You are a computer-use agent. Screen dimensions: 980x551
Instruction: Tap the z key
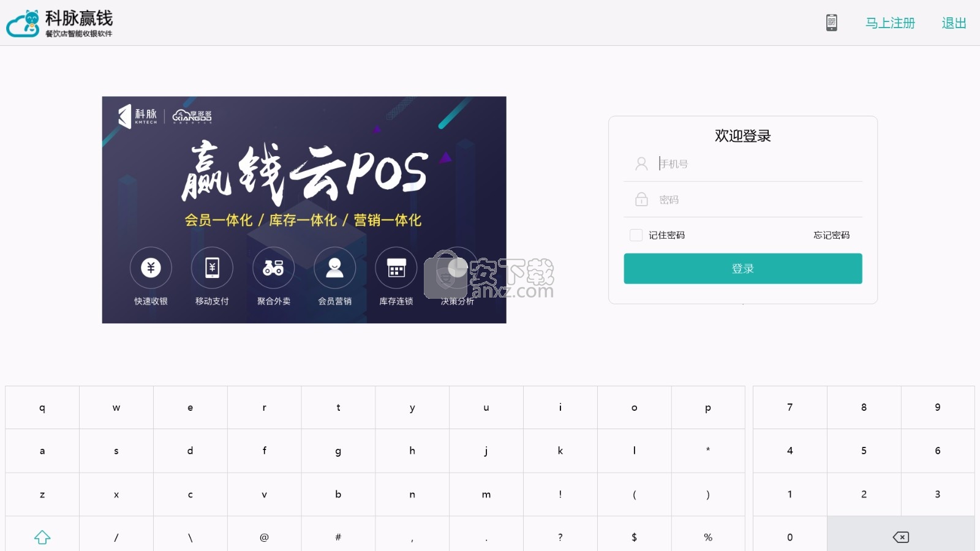pyautogui.click(x=42, y=494)
